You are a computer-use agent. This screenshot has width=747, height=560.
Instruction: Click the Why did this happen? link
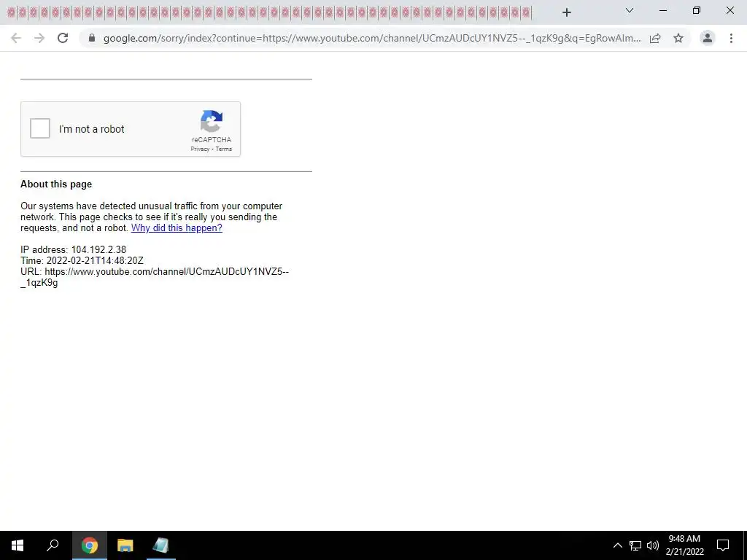pos(177,227)
